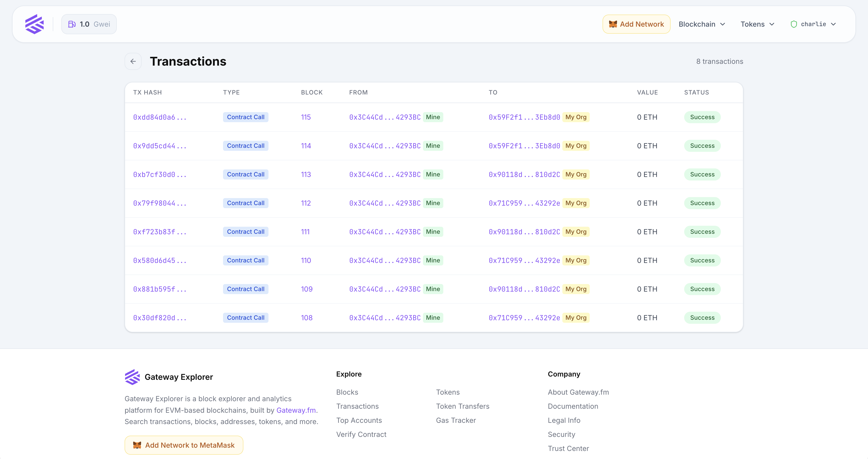Click the back arrow next to Transactions heading
The image size is (868, 459).
tap(133, 61)
